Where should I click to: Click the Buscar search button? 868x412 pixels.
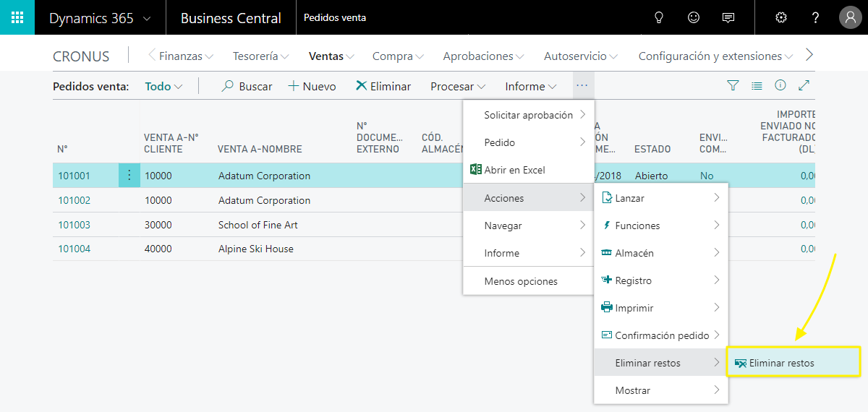(247, 87)
